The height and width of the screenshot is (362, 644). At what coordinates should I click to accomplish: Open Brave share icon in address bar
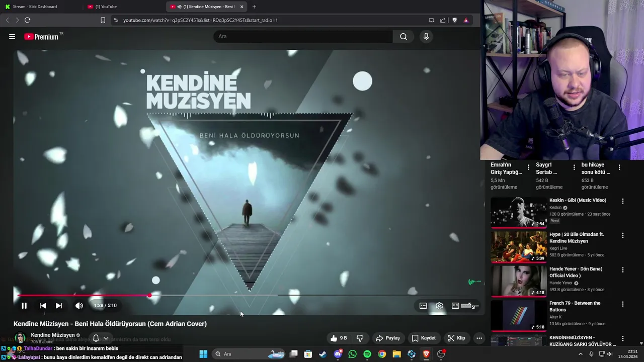tap(443, 20)
